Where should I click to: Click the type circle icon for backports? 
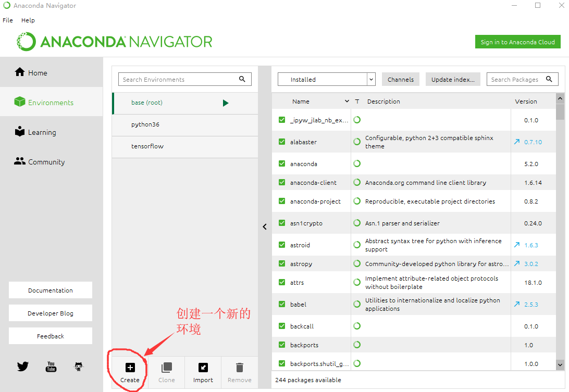point(357,345)
